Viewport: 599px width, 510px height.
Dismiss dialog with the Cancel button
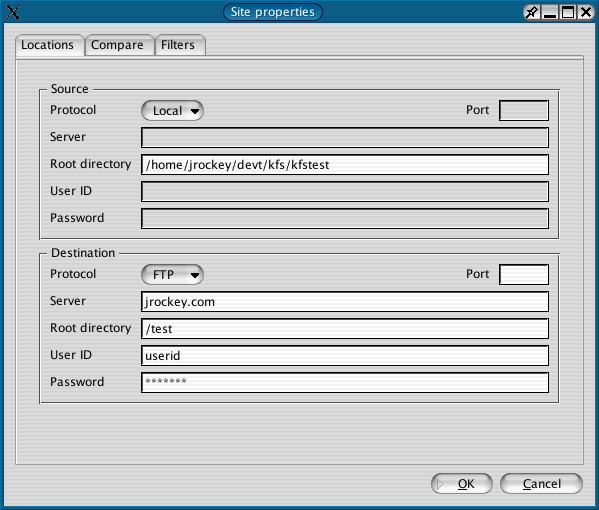541,484
